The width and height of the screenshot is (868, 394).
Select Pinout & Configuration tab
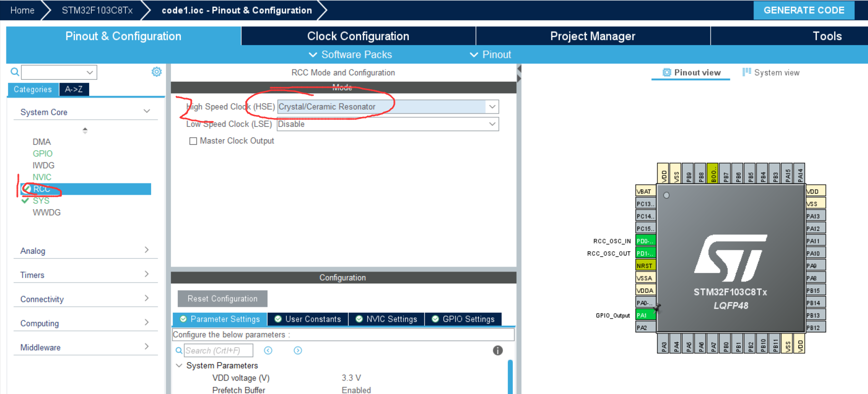[123, 36]
